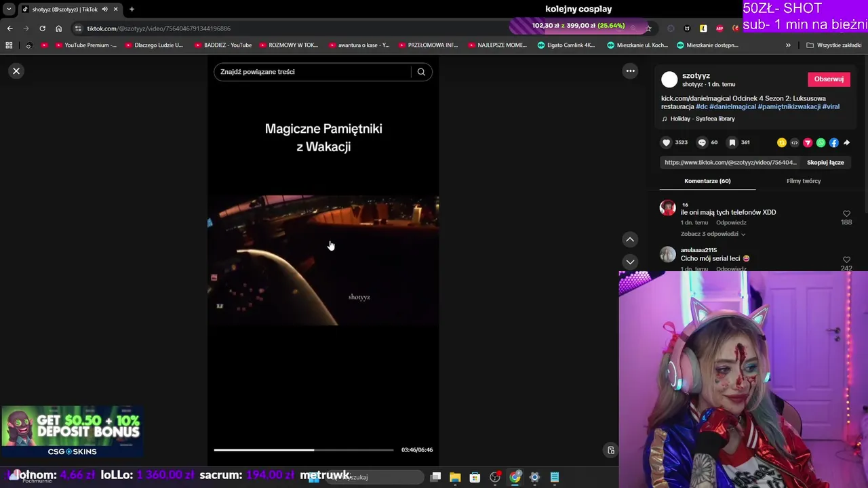Click the Obserwuj follow button
This screenshot has height=488, width=868.
tap(829, 79)
